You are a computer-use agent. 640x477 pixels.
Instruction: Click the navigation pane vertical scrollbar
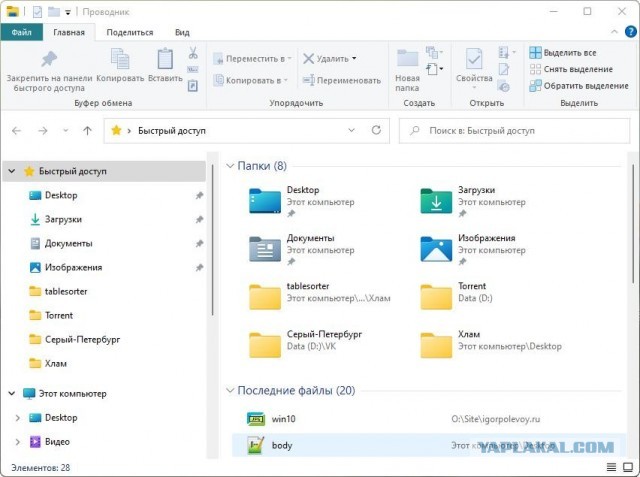(213, 240)
